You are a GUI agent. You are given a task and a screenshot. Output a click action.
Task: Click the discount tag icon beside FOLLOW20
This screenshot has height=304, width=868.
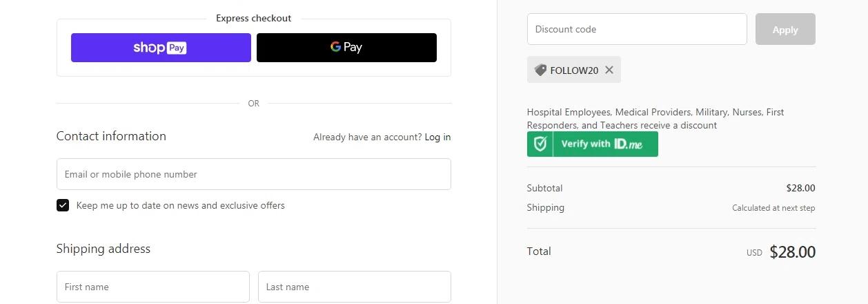(540, 70)
